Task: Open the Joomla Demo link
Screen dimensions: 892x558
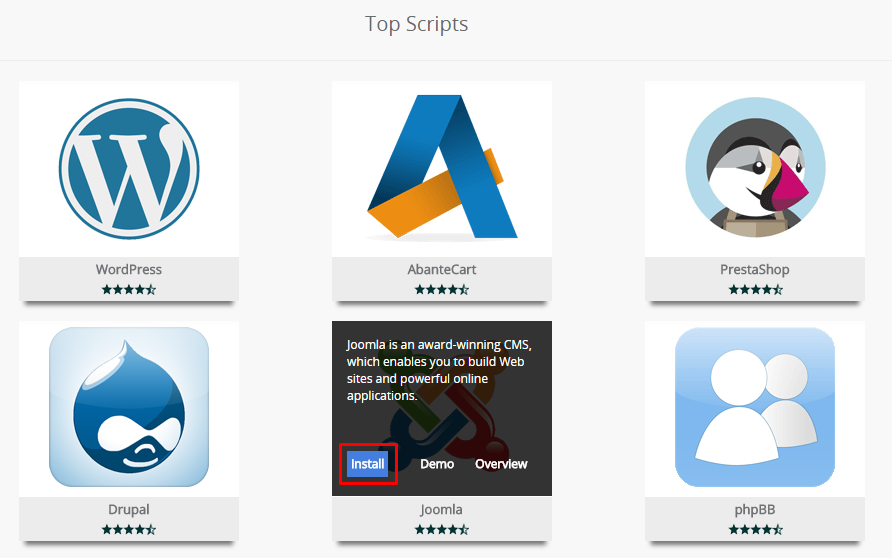Action: tap(437, 464)
